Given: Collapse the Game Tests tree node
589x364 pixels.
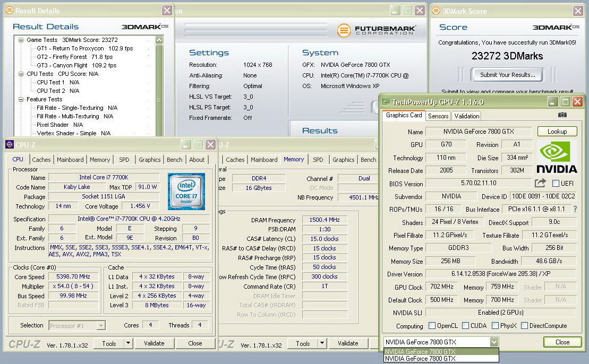Looking at the screenshot, I should pyautogui.click(x=21, y=40).
